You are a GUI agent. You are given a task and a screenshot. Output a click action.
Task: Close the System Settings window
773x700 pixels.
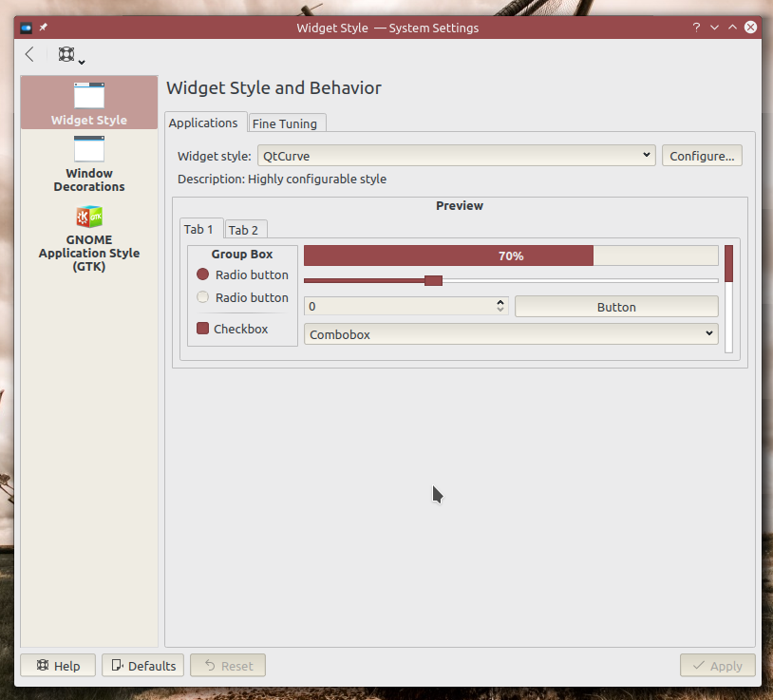[x=750, y=28]
